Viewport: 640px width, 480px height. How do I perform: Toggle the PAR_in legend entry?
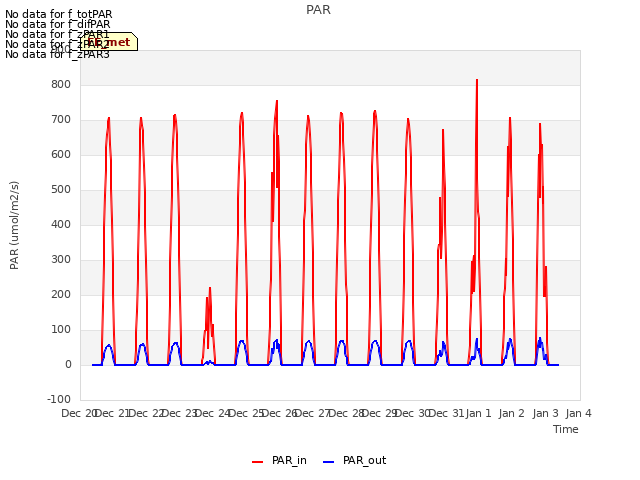(280, 461)
